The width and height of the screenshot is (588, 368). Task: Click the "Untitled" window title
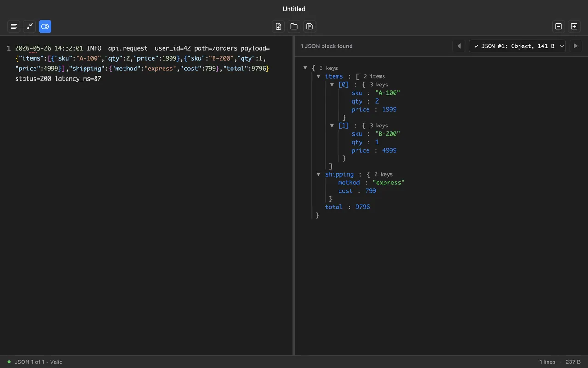pos(294,9)
